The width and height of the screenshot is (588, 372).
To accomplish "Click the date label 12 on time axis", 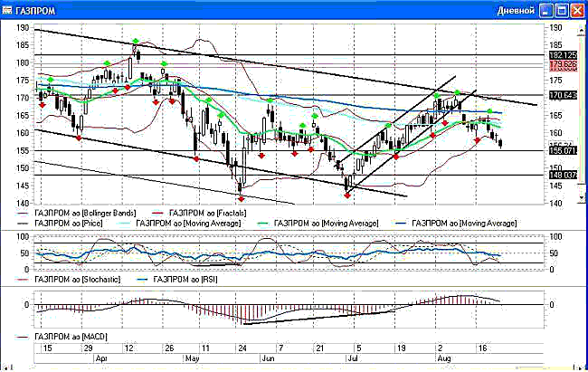I will tap(128, 348).
